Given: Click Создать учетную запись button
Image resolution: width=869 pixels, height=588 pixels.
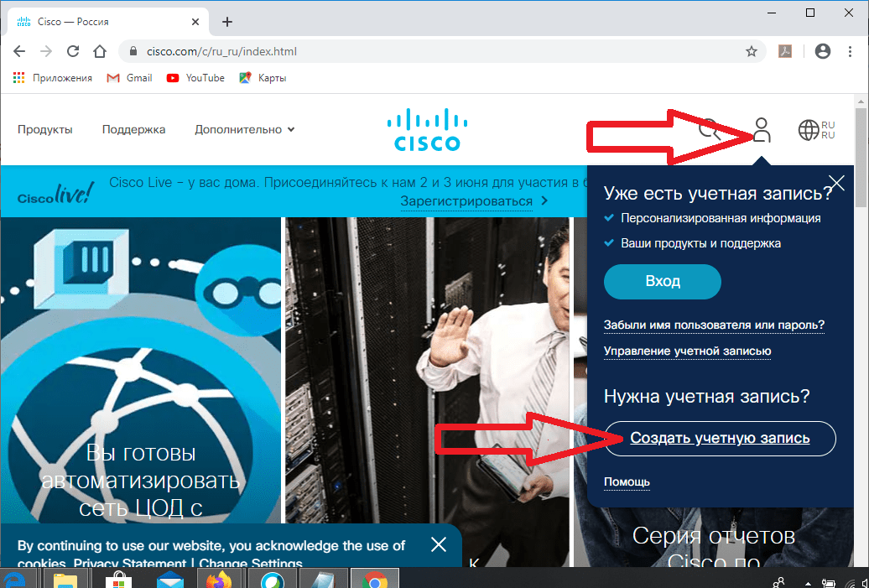Looking at the screenshot, I should coord(720,439).
